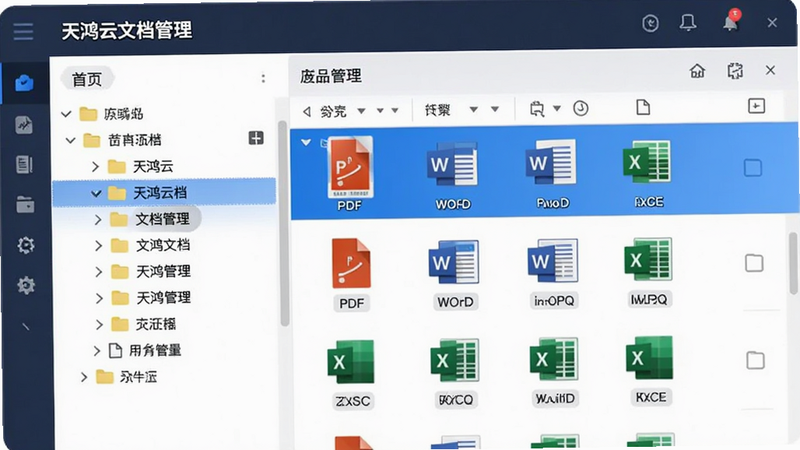
Task: Open dropdown arrow beside the monitor-cursor icon
Action: [557, 108]
